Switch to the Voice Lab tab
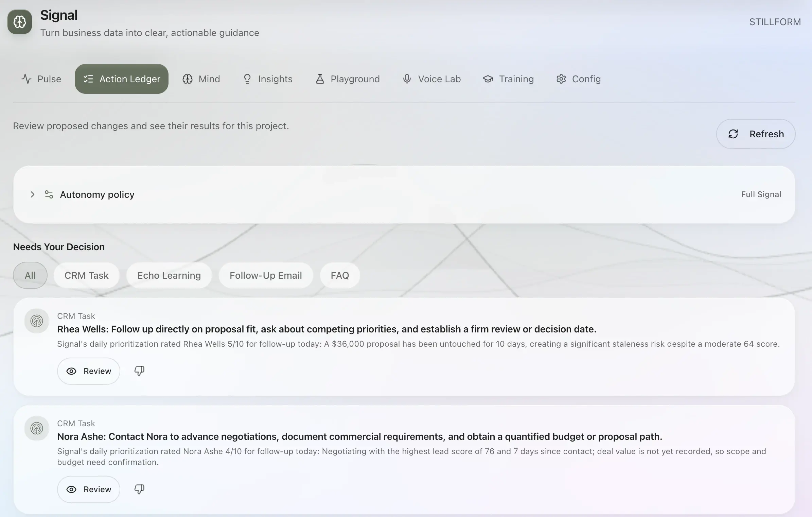 [431, 79]
